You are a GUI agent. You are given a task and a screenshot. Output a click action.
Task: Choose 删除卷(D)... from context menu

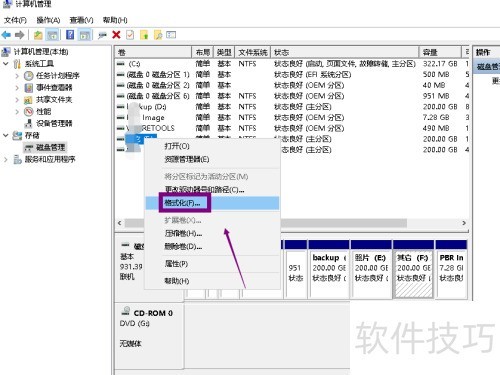coord(212,247)
